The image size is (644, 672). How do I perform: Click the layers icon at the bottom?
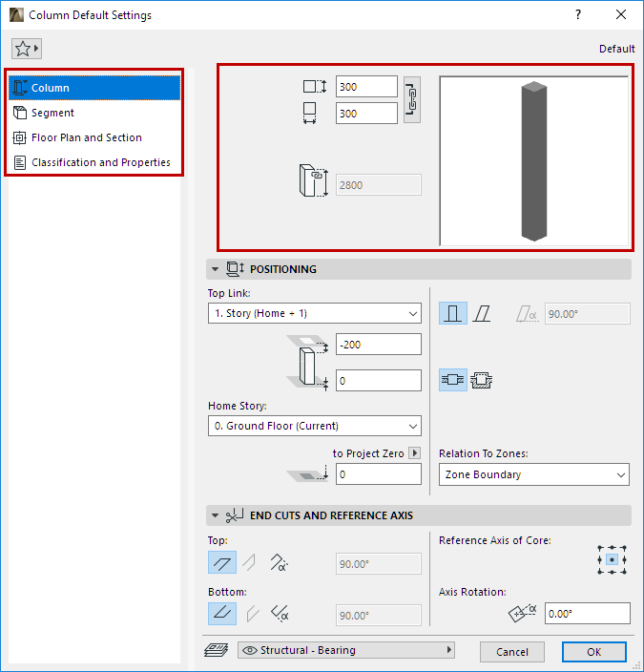click(217, 650)
